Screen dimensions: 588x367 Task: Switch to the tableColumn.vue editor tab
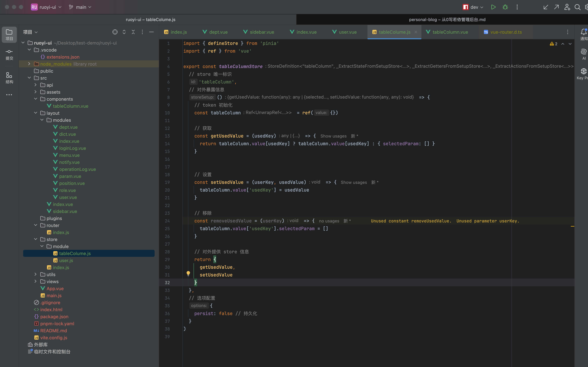tap(447, 32)
